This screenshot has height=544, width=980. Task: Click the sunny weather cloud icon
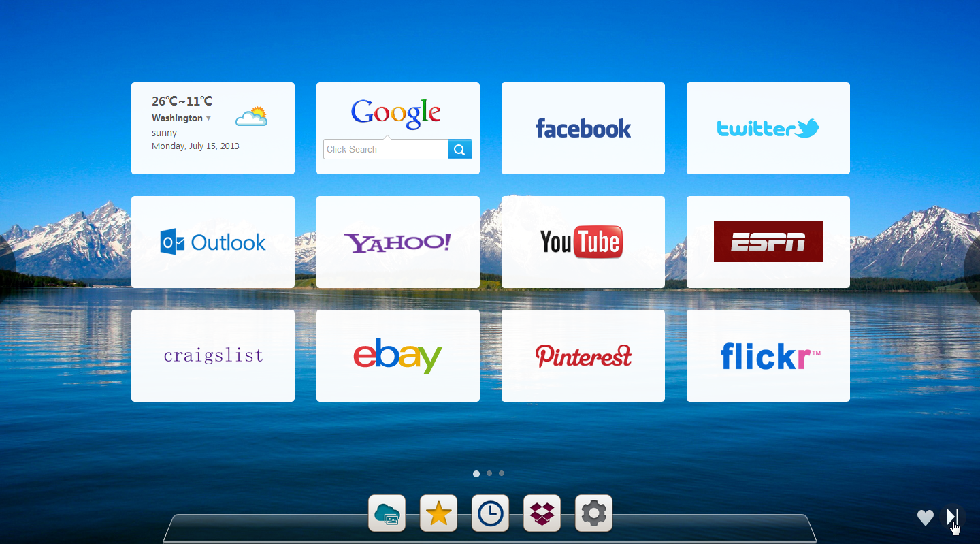pyautogui.click(x=251, y=117)
